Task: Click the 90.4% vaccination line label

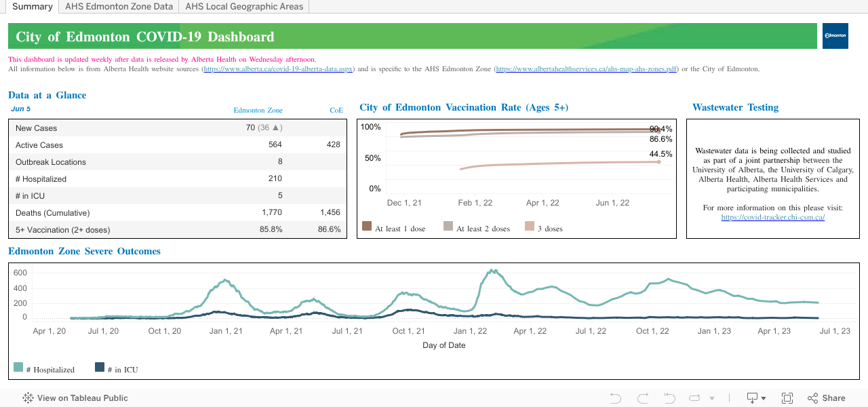Action: click(661, 129)
